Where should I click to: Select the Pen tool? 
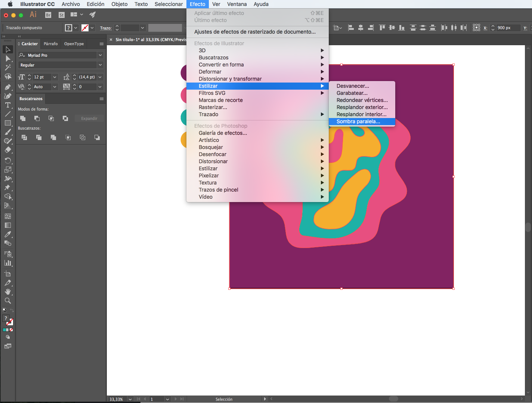pos(7,87)
